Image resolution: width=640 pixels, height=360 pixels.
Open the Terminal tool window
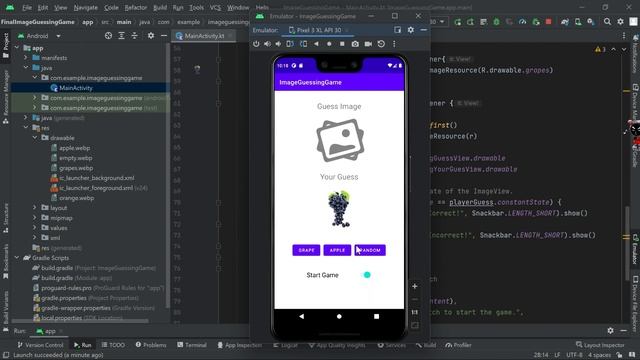192,345
